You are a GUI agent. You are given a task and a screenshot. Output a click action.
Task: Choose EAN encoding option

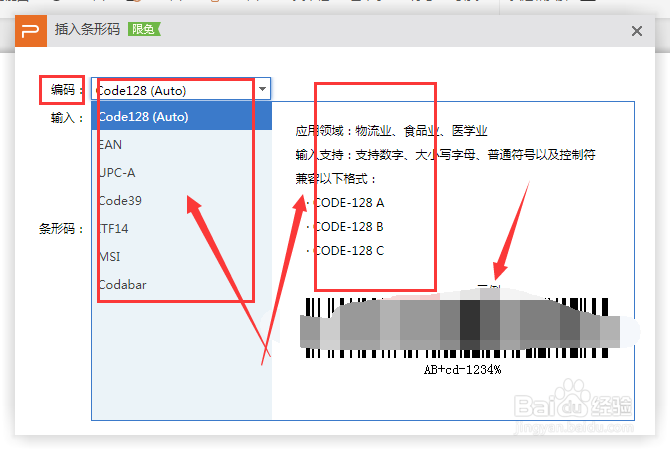click(182, 144)
